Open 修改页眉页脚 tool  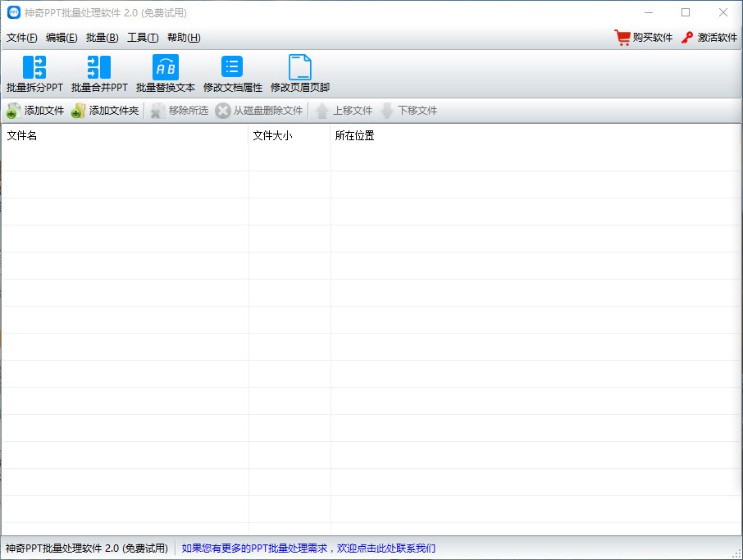pyautogui.click(x=300, y=74)
